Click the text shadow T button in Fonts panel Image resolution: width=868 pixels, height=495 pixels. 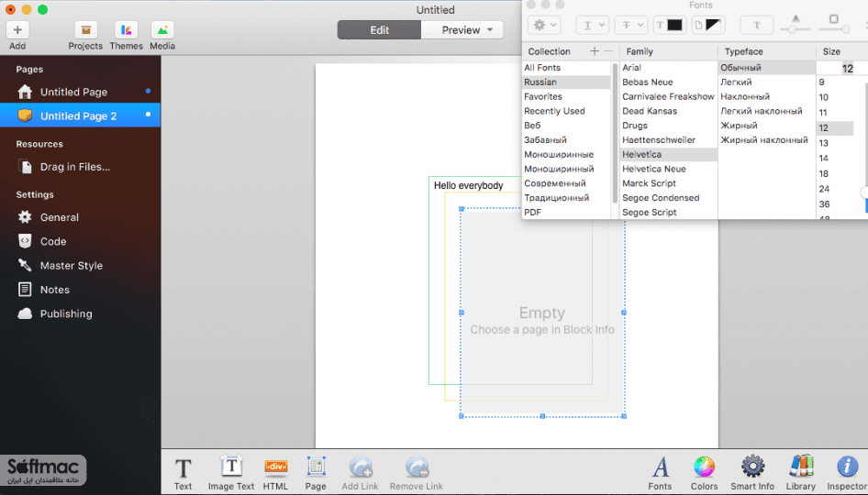(x=756, y=25)
